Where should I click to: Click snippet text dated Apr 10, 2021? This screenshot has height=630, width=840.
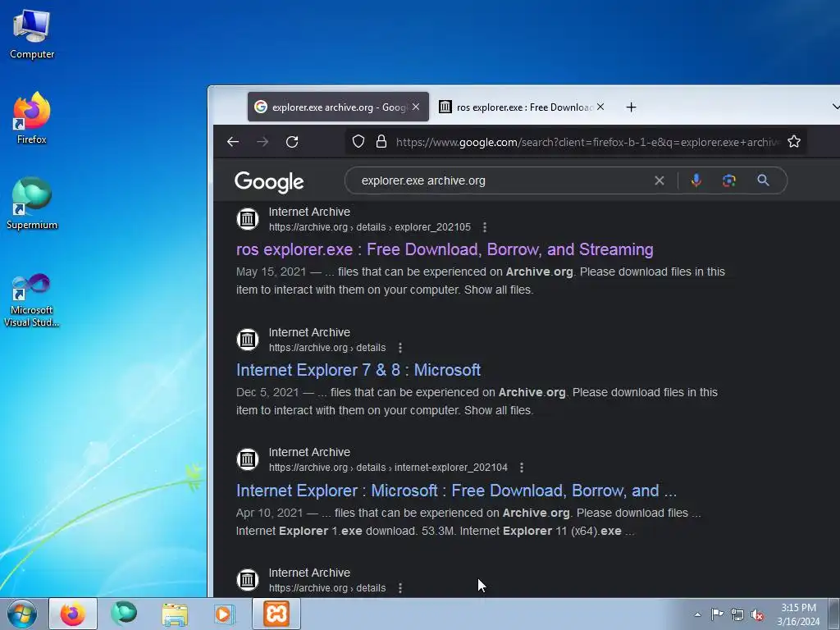468,522
